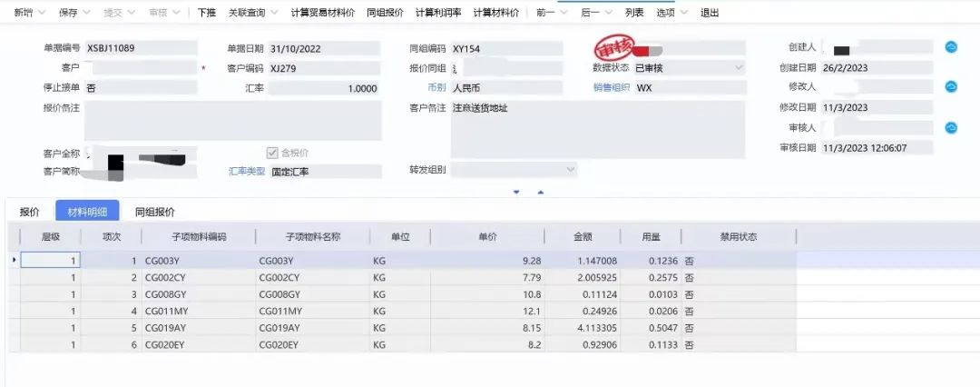
Task: Click in the 报价备注 text area
Action: tap(232, 120)
